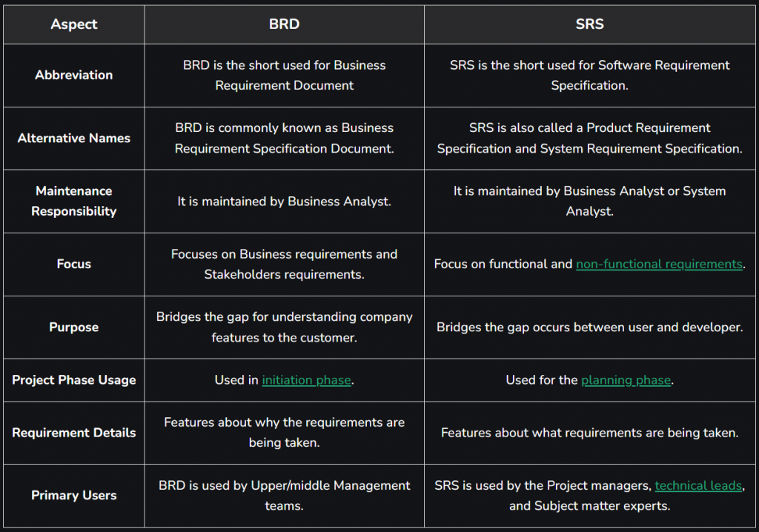
Task: Select the BRD column header
Action: point(284,24)
